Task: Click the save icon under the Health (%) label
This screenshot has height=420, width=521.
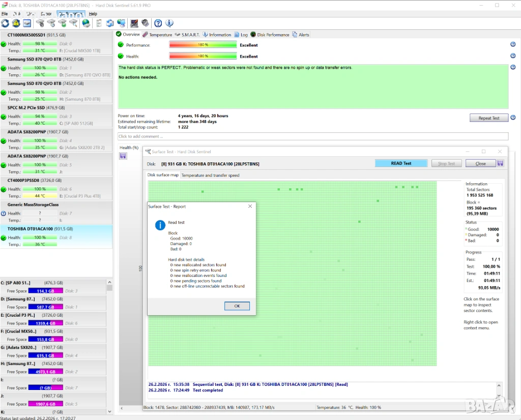Action: point(123,156)
